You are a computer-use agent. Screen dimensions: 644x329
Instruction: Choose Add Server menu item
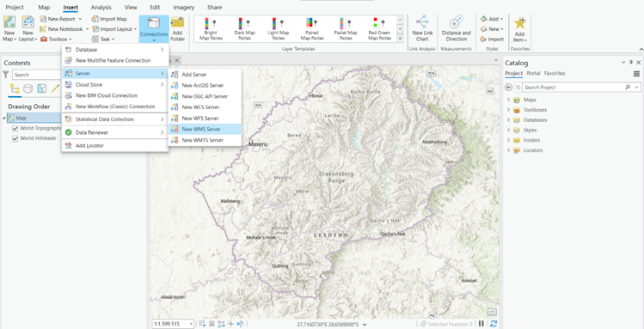click(205, 75)
